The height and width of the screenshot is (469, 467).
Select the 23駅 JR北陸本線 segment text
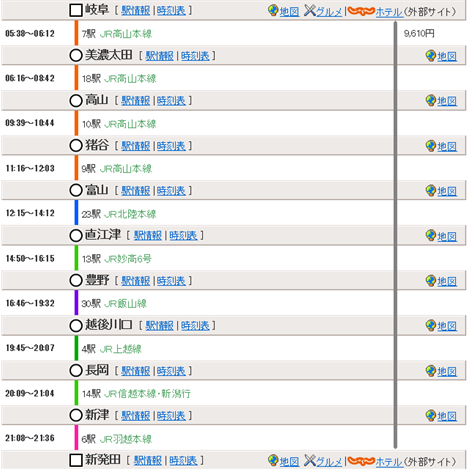tap(119, 214)
